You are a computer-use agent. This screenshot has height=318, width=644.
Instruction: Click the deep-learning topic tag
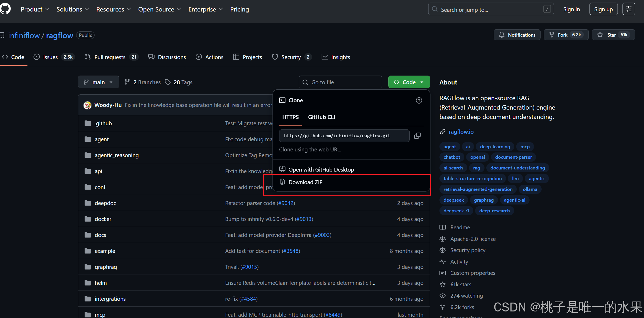pos(495,147)
